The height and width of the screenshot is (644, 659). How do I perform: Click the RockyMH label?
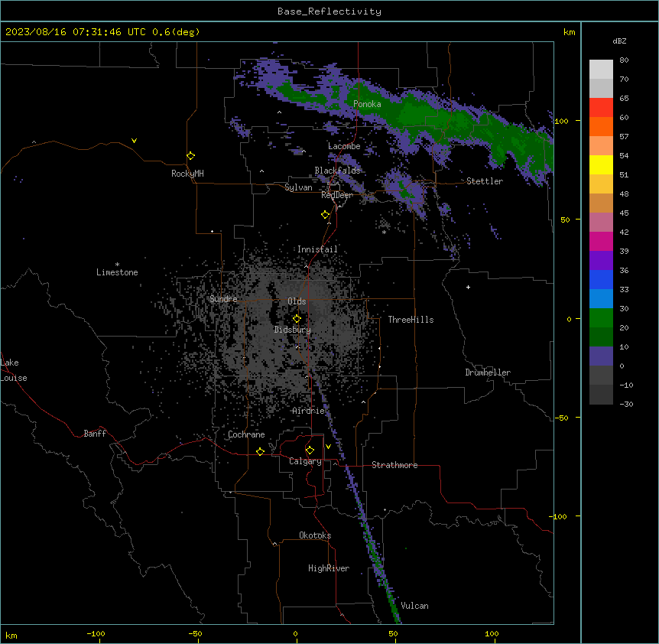coord(187,174)
